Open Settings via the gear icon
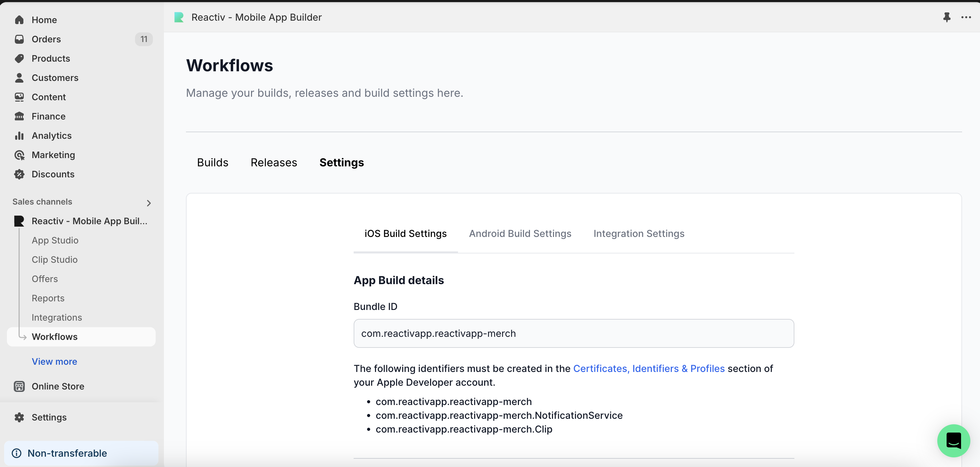 point(19,417)
